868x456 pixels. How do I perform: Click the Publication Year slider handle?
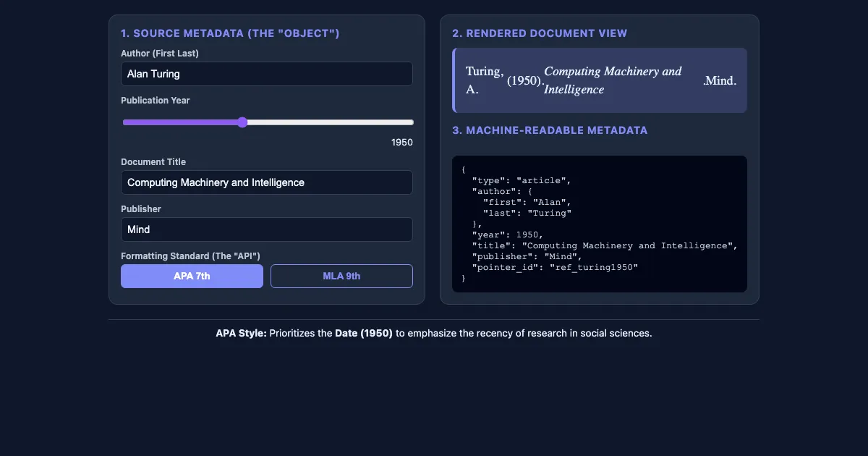point(242,122)
